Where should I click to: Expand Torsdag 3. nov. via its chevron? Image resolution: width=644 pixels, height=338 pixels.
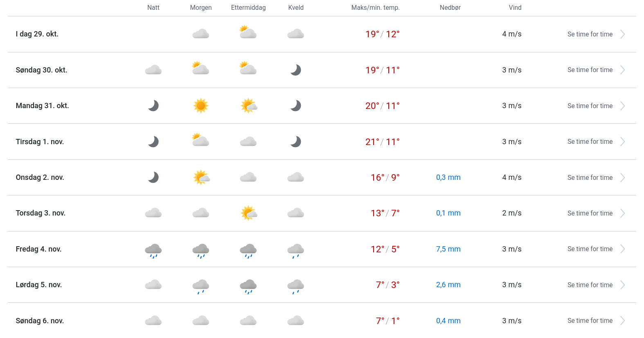point(622,213)
